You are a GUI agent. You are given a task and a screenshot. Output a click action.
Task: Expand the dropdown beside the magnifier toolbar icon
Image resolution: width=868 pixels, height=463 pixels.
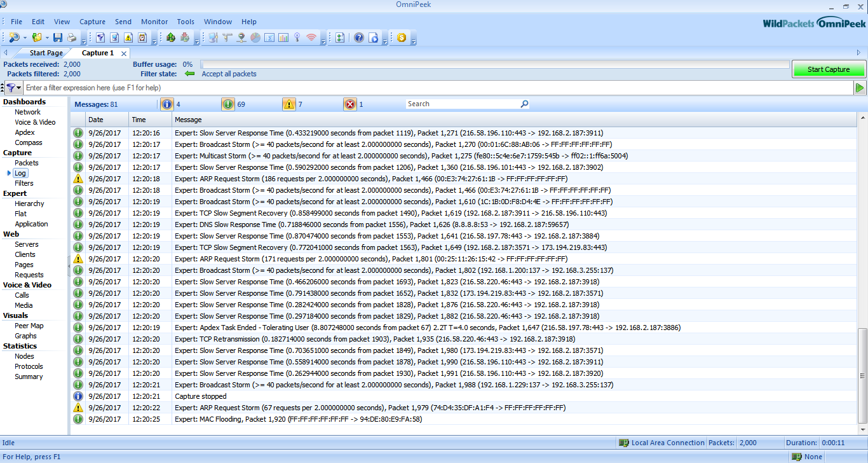pyautogui.click(x=25, y=38)
